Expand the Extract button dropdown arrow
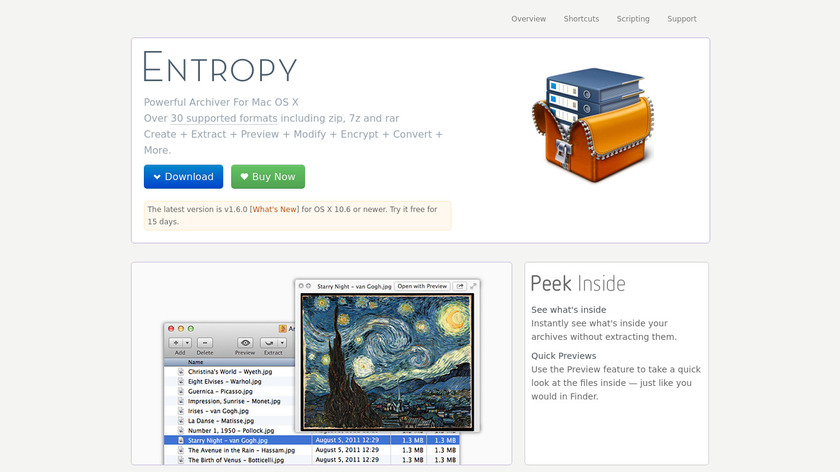Screen dimensions: 840x472 click(281, 343)
